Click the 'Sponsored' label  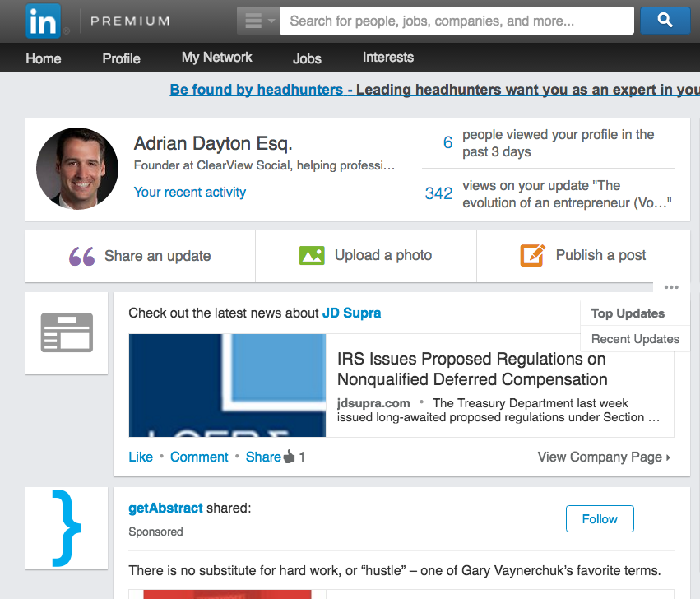click(x=155, y=532)
